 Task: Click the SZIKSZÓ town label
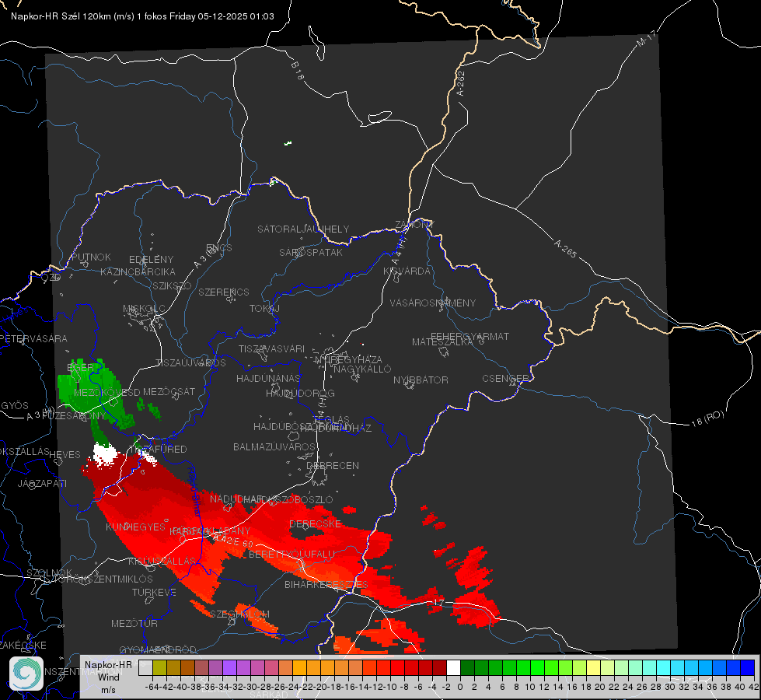(x=172, y=285)
